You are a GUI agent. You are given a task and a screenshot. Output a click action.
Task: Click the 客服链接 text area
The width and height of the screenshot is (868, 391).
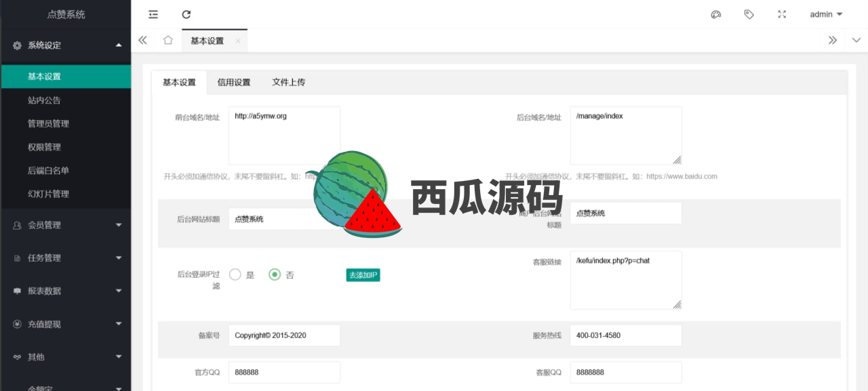click(626, 280)
